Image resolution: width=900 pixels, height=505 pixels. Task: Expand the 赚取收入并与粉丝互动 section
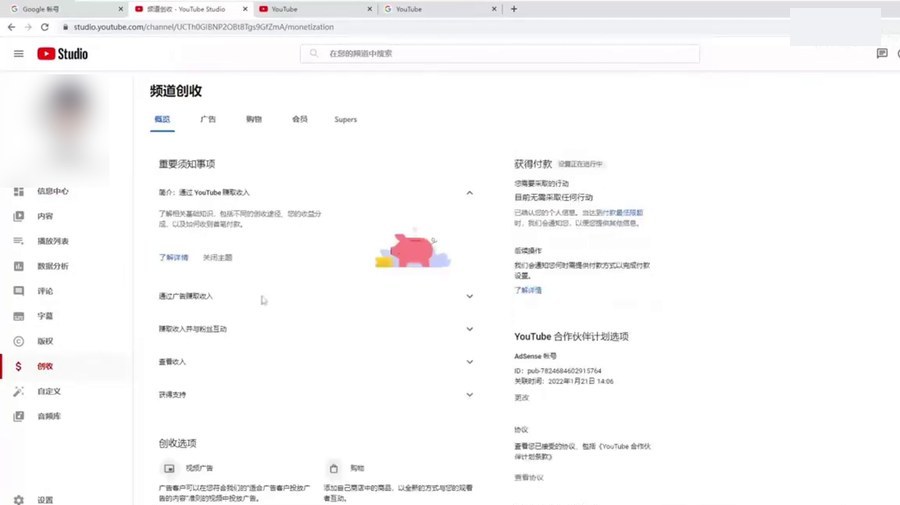coord(470,329)
